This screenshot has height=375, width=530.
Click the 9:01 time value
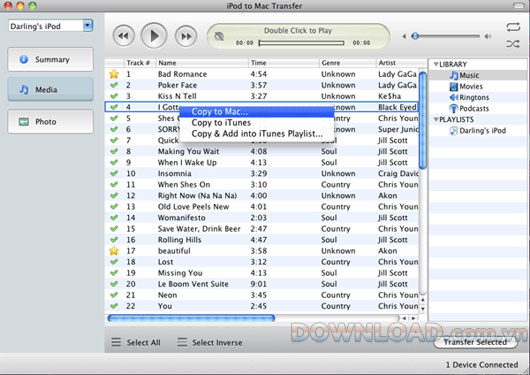point(259,284)
